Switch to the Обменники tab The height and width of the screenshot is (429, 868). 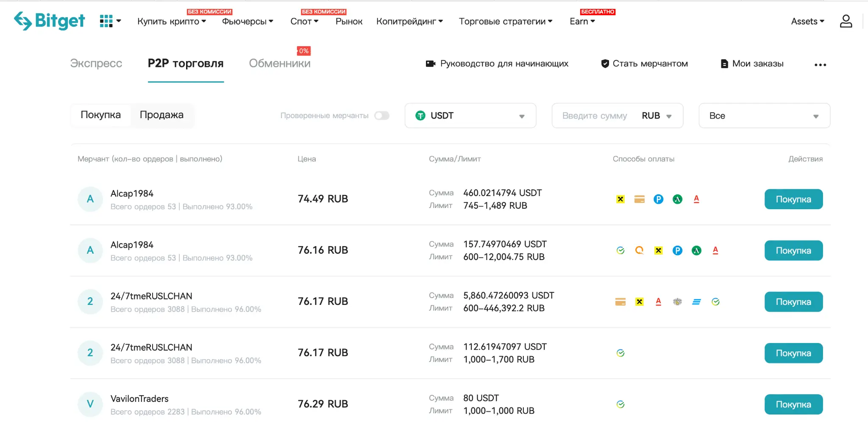tap(280, 64)
